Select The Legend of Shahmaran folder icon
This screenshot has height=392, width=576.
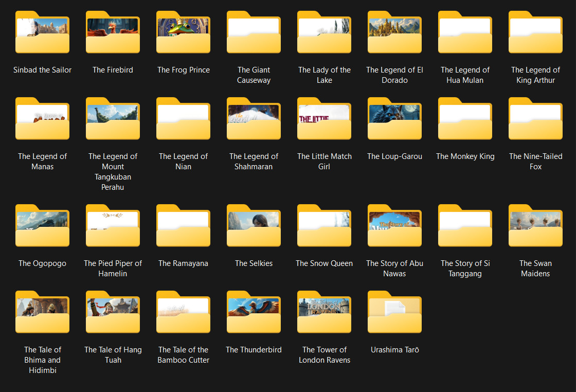pos(254,118)
